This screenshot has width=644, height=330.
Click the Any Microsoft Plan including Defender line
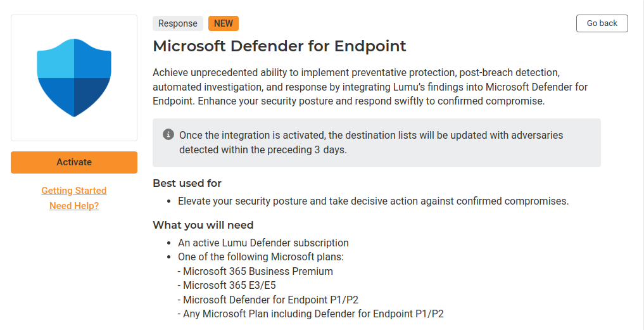pos(313,314)
